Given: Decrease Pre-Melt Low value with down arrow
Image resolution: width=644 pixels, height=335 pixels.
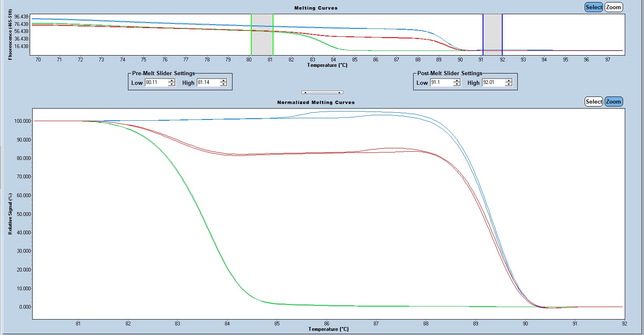Looking at the screenshot, I should (x=171, y=84).
